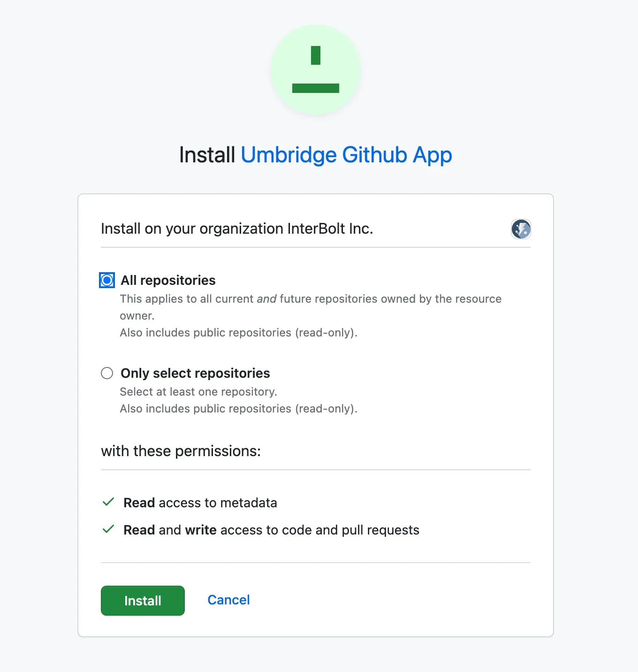Click the Only select repositories label
Image resolution: width=638 pixels, height=672 pixels.
coord(195,373)
